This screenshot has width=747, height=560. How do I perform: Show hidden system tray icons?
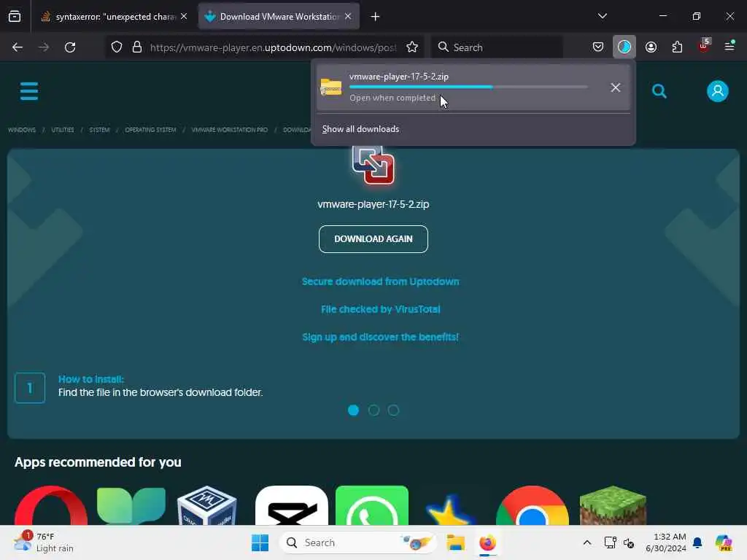(x=587, y=542)
